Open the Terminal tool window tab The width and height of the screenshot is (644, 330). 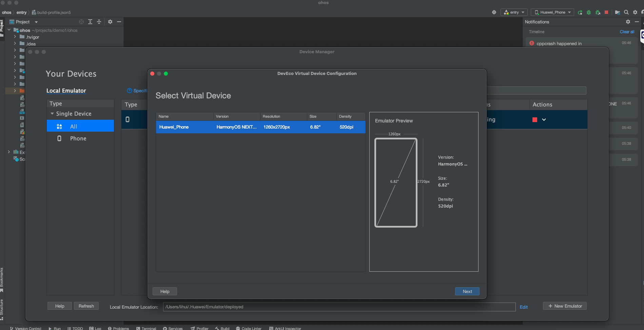(x=146, y=328)
